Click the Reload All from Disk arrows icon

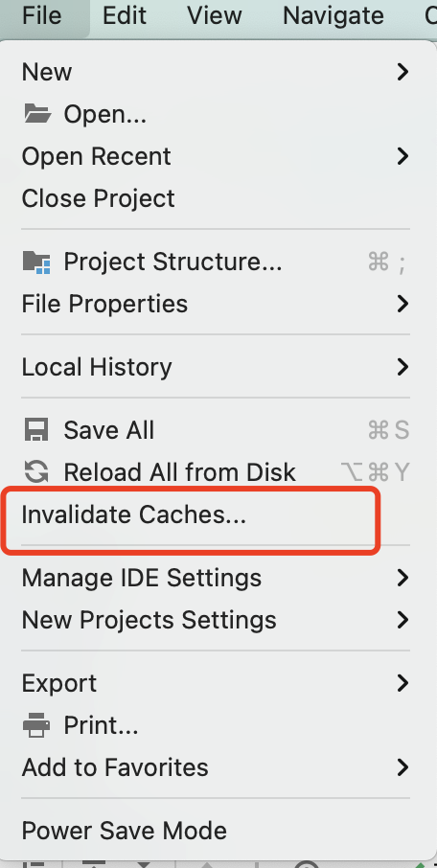[x=36, y=472]
